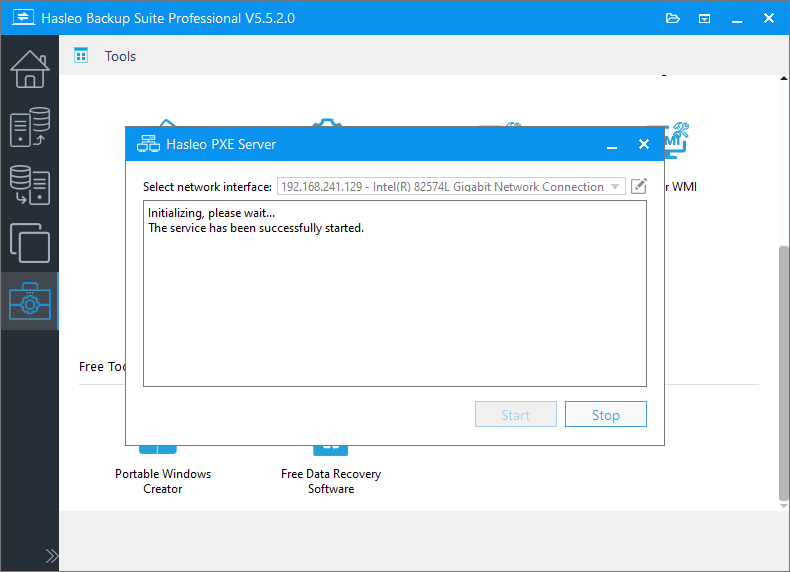Click the Tools page title text
790x572 pixels.
click(120, 56)
